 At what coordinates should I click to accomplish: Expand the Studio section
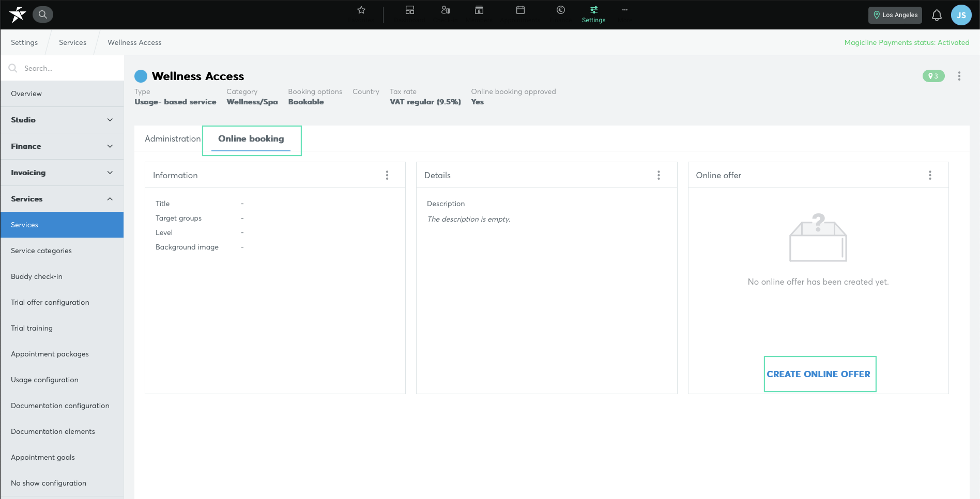[x=62, y=120]
